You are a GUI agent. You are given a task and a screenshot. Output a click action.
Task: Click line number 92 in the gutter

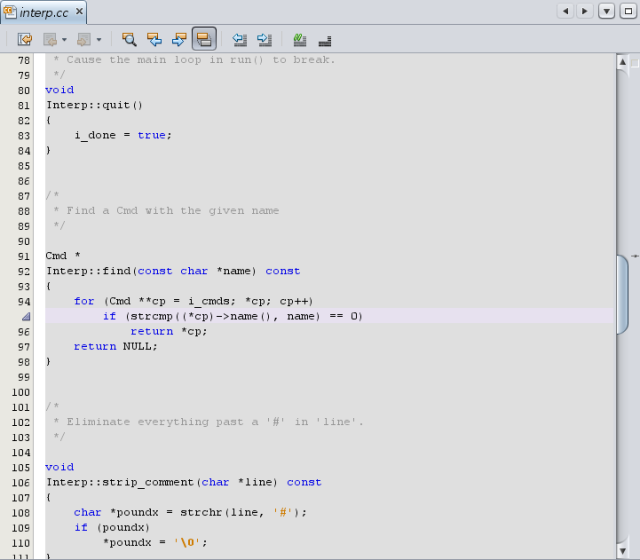[x=24, y=271]
